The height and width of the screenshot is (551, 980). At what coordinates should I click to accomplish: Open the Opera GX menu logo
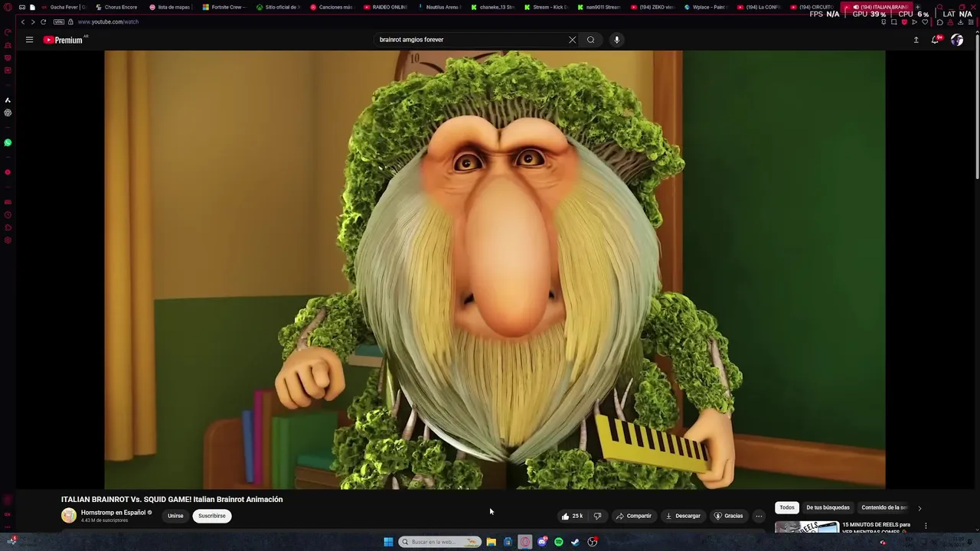click(8, 7)
